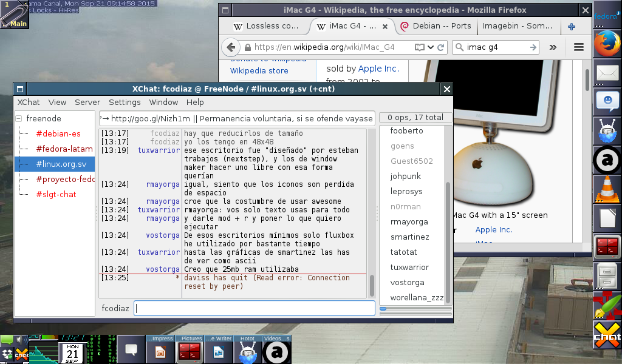Screen dimensions: 622x364
Task: Click the Fedora logo at the dock top
Action: 607,15
